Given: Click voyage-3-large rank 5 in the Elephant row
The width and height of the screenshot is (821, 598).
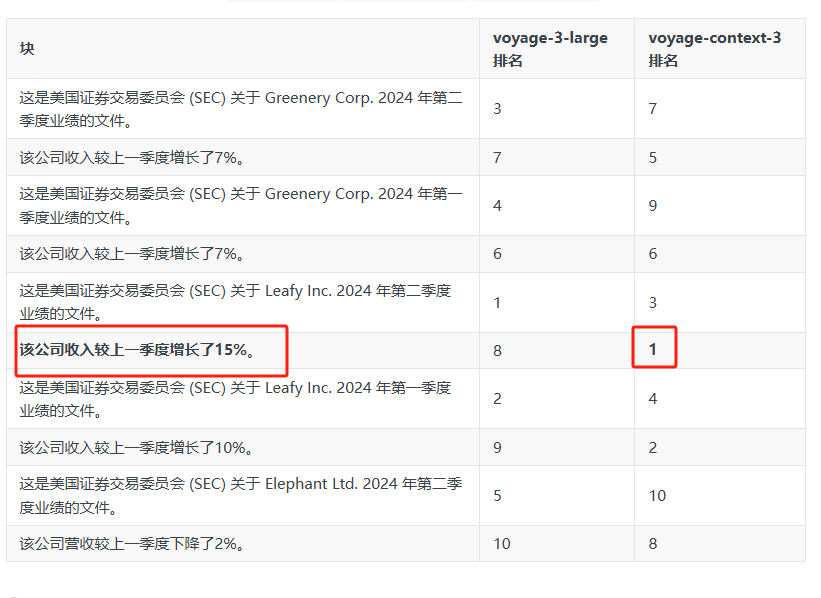Looking at the screenshot, I should (498, 495).
